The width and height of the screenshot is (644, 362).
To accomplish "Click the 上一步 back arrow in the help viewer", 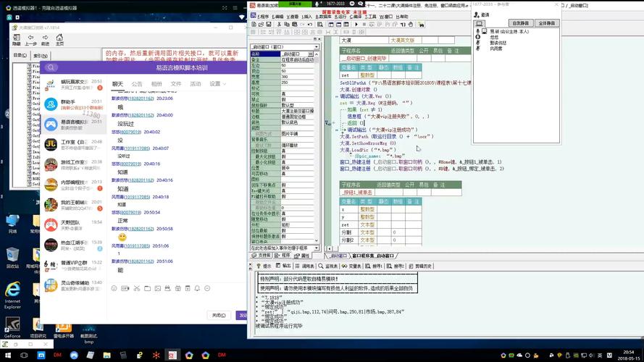I will coord(31,39).
